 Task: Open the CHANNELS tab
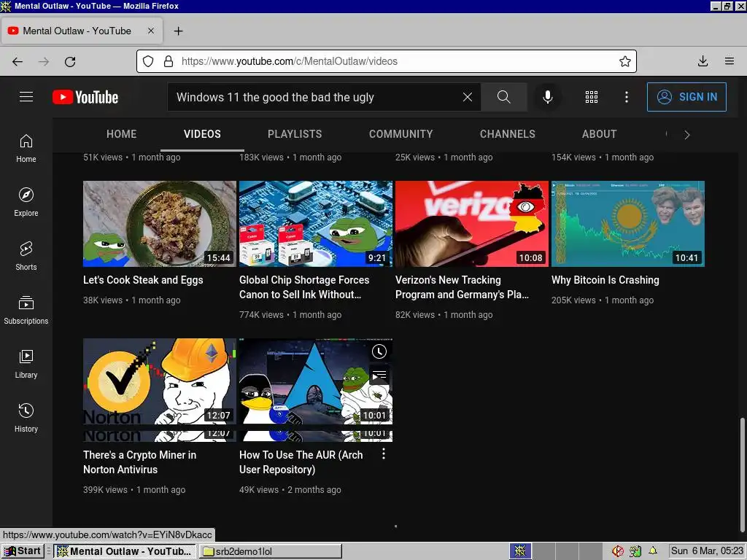508,134
